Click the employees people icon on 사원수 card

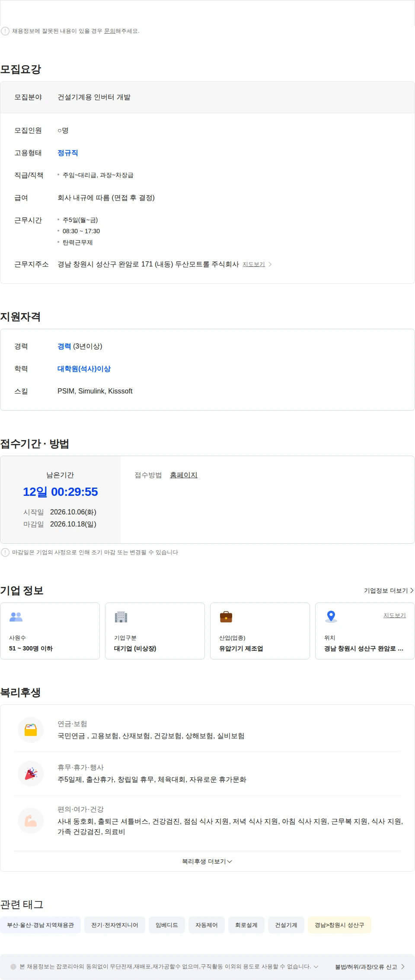click(16, 617)
